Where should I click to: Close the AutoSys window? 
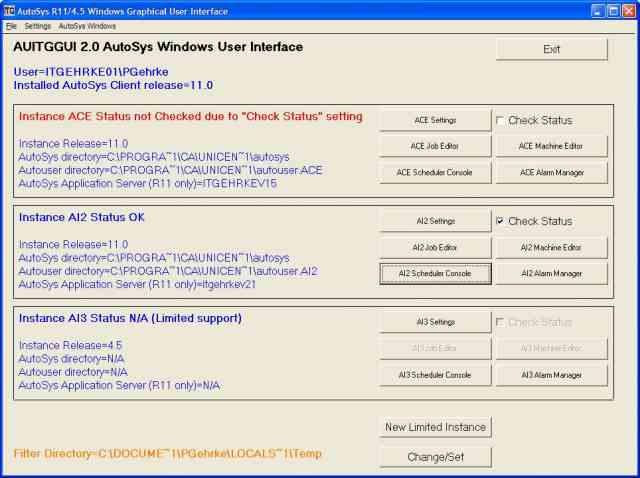pyautogui.click(x=629, y=11)
